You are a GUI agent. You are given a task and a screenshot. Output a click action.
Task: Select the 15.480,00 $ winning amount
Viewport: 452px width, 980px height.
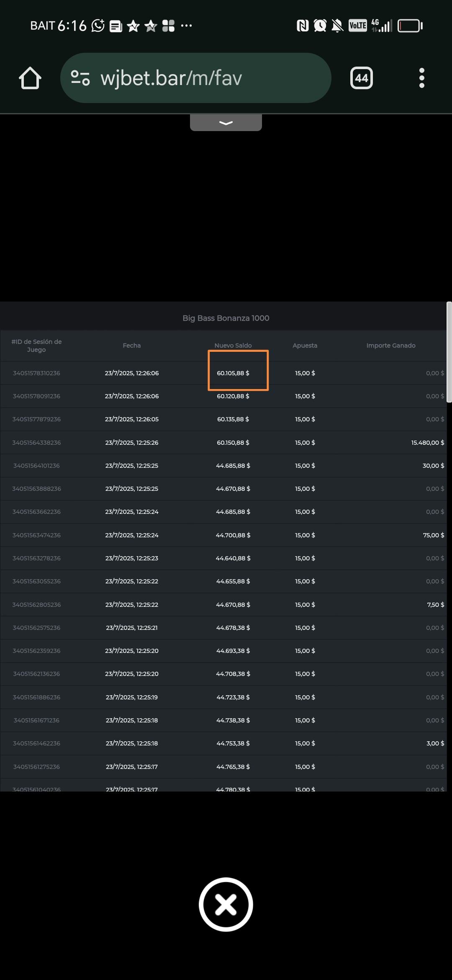coord(427,443)
